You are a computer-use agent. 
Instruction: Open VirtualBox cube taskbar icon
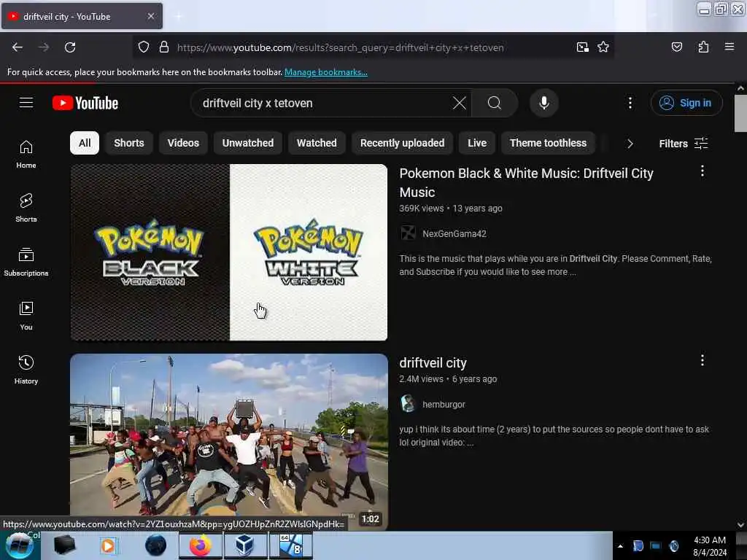[245, 545]
